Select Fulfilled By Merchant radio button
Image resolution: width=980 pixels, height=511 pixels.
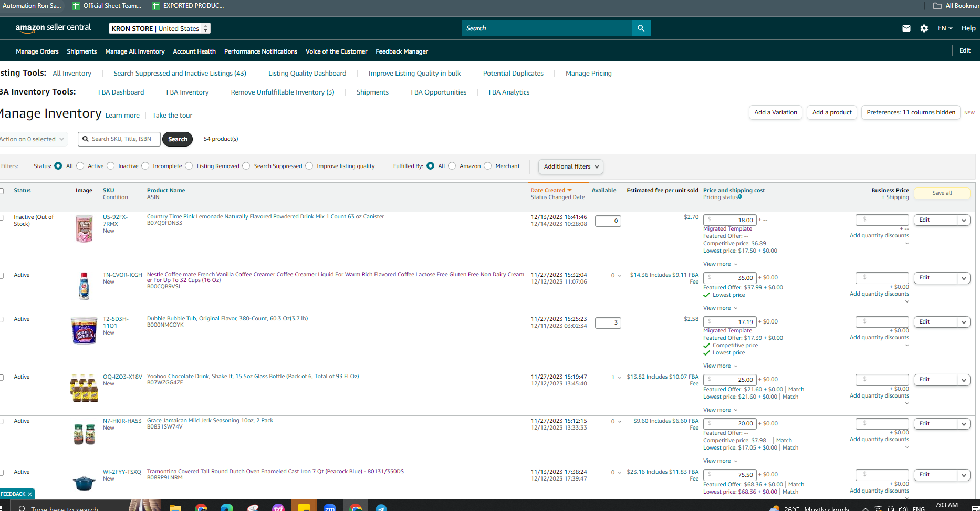click(x=488, y=166)
